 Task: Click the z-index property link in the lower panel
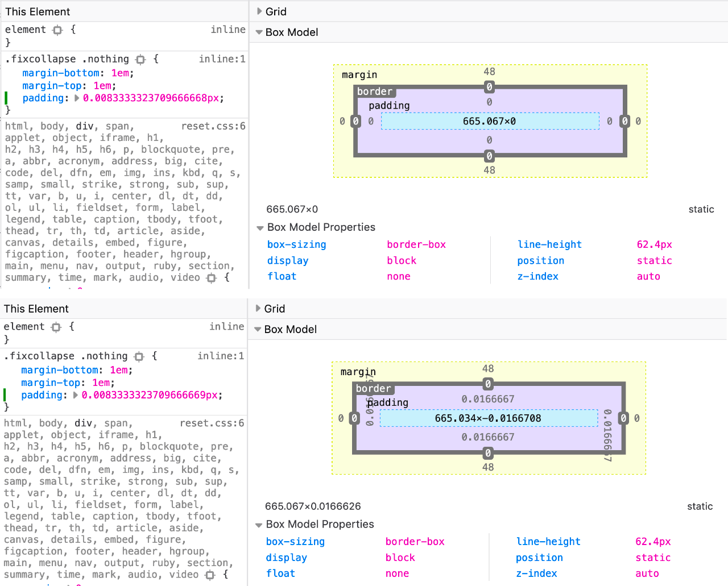537,573
